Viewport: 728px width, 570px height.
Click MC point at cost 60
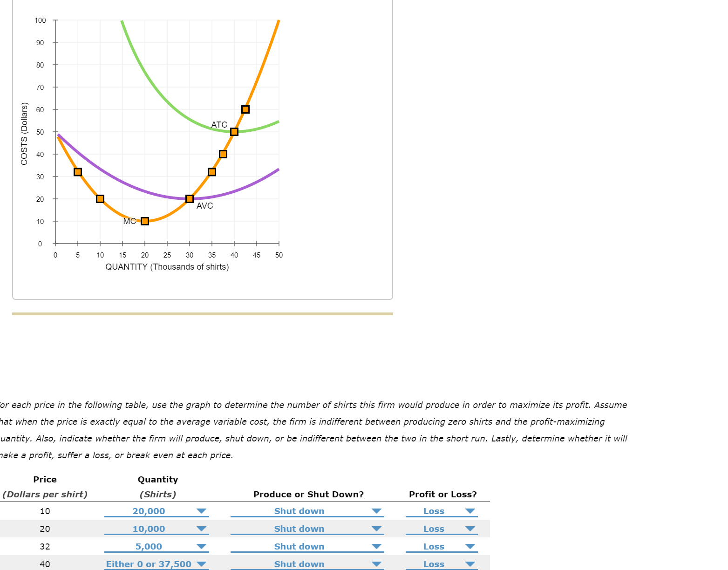point(245,109)
